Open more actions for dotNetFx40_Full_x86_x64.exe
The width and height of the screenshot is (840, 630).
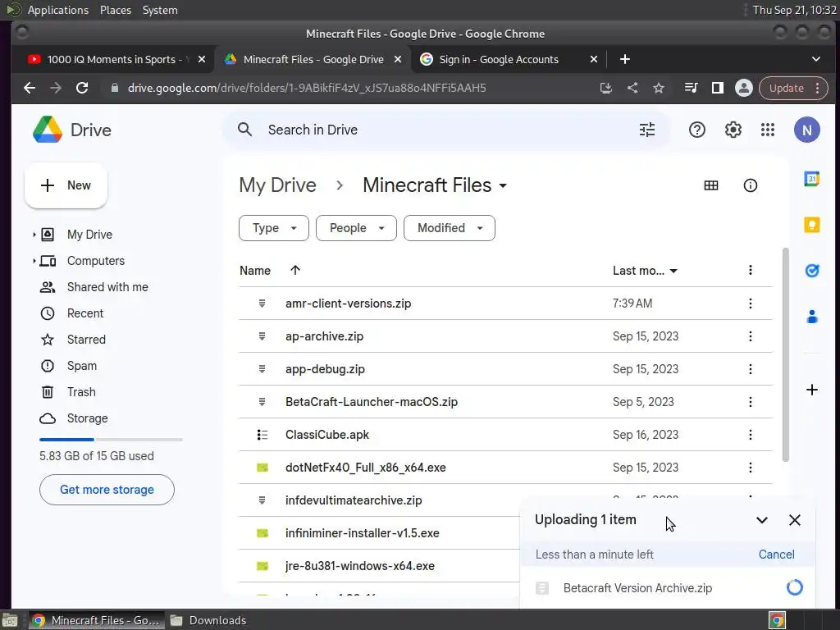click(x=750, y=468)
